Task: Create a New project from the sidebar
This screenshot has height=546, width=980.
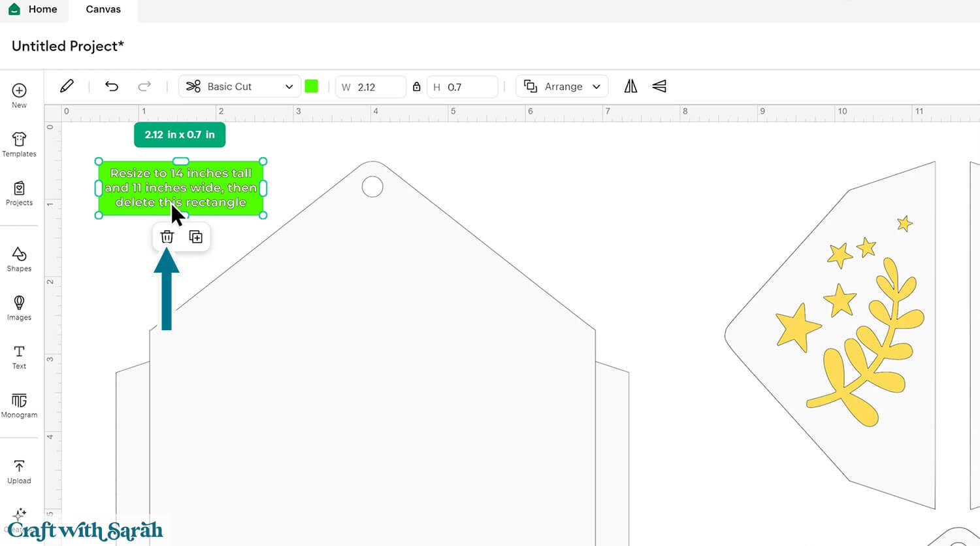Action: point(19,95)
